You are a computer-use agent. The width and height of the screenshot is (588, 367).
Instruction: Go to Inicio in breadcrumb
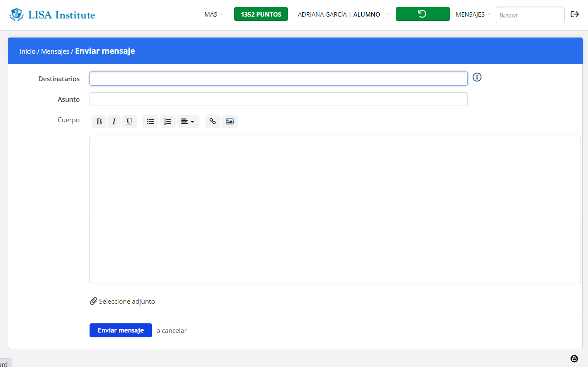(x=28, y=51)
